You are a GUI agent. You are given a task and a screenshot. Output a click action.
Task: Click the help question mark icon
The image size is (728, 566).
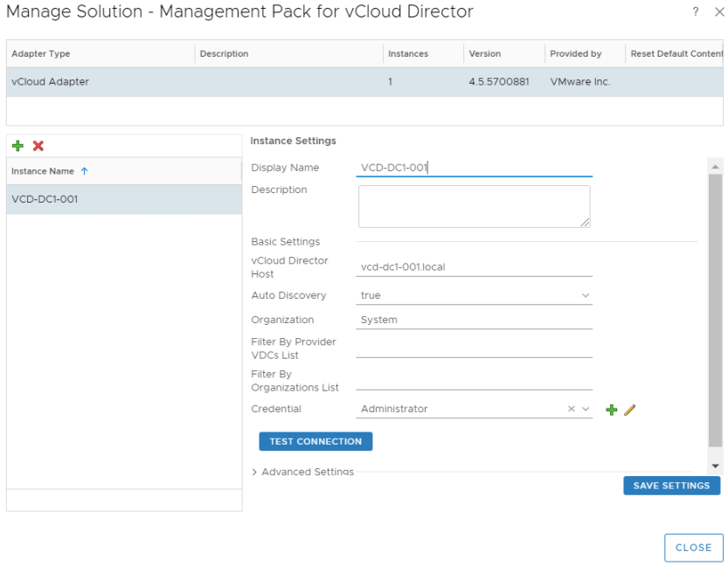click(x=696, y=11)
